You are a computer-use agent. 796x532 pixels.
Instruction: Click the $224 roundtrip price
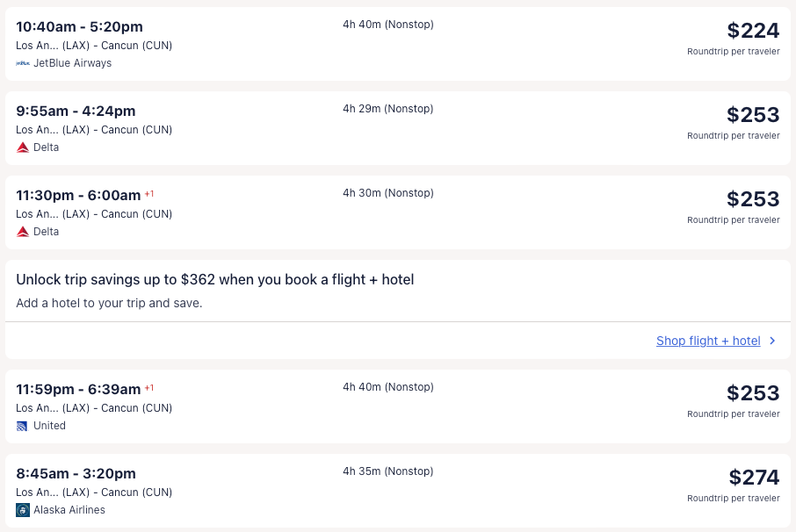753,31
